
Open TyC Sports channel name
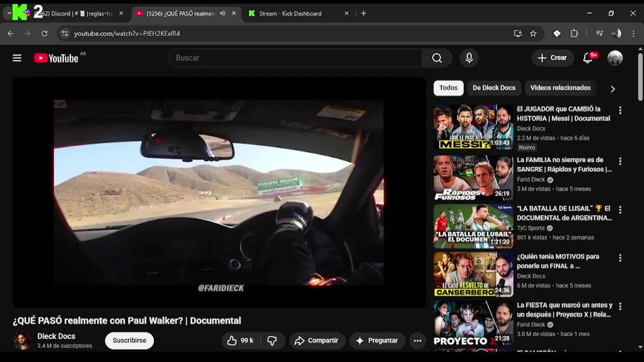tap(531, 228)
